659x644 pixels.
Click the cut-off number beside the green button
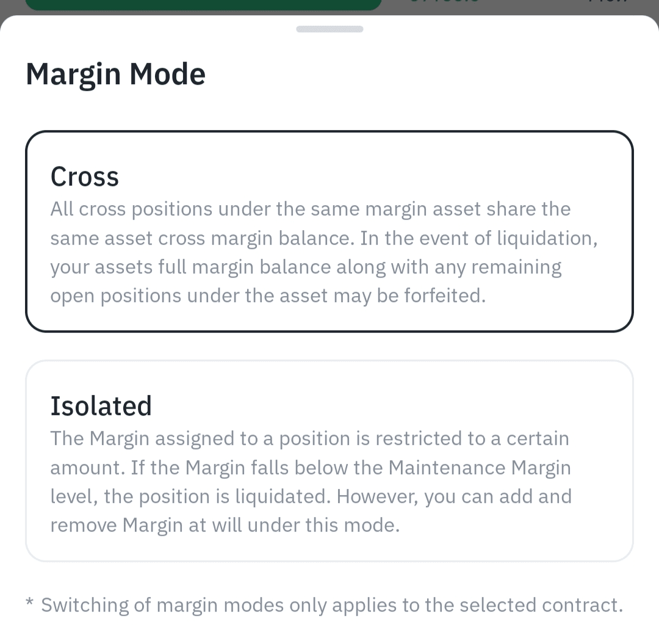click(x=444, y=3)
